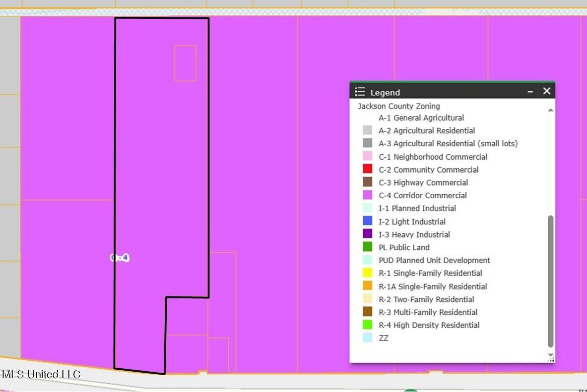Click the legend vertical scrollbar thumb
The width and height of the screenshot is (587, 392).
tap(550, 281)
